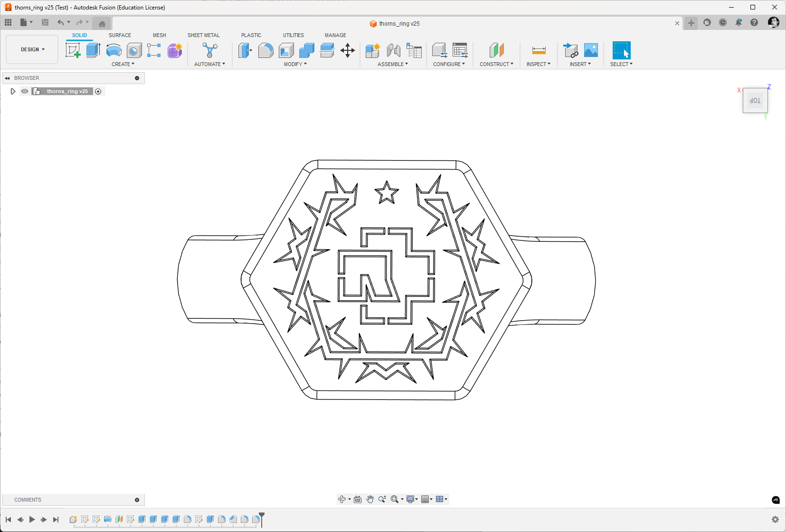Click the Extrude tool icon
The width and height of the screenshot is (786, 532).
(93, 50)
